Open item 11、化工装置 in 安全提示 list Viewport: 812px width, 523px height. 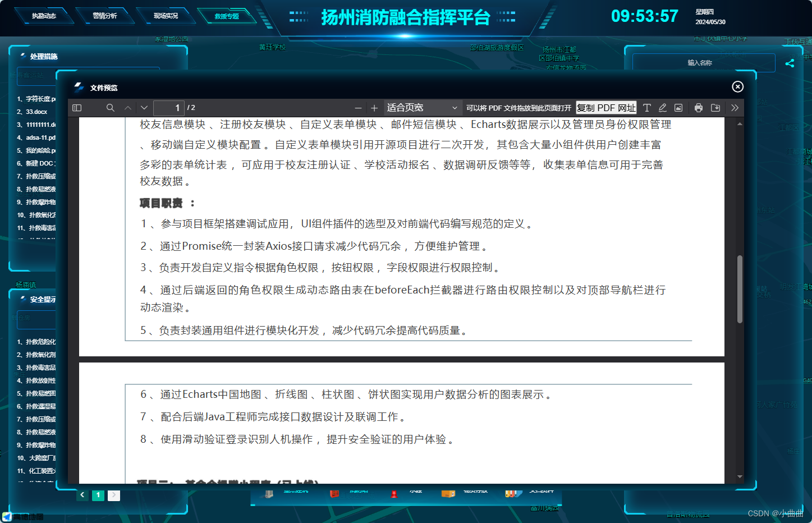coord(36,471)
